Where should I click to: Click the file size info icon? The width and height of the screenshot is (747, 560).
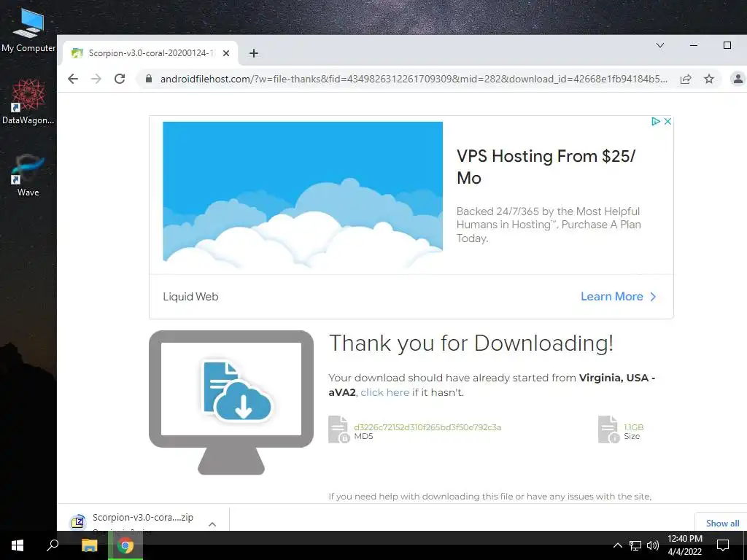pos(608,429)
